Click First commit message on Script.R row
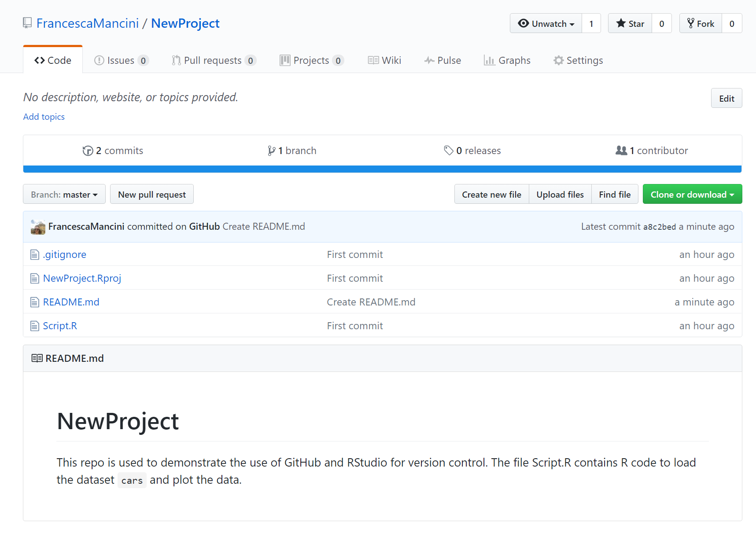 click(355, 326)
